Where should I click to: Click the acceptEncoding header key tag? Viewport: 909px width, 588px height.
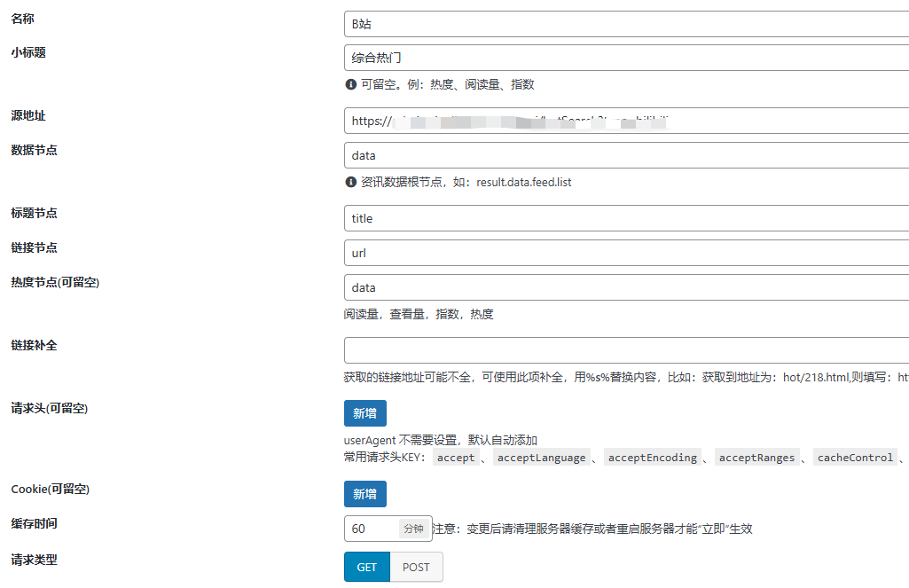[x=652, y=458]
